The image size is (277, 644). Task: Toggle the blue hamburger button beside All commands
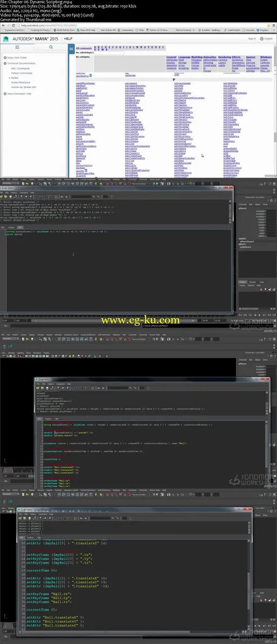point(71,49)
